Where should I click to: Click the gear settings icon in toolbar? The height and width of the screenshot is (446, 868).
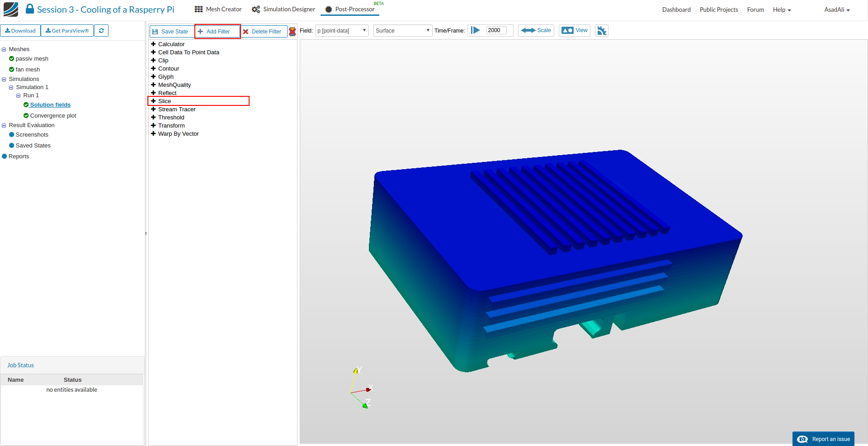[601, 31]
